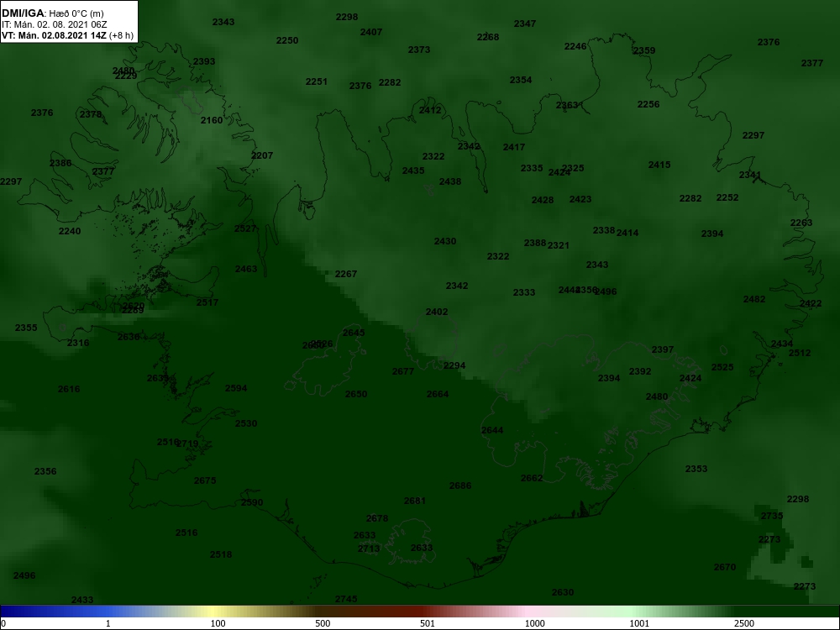Click the map value 2735
Viewport: 840px width, 630px height.
[772, 517]
